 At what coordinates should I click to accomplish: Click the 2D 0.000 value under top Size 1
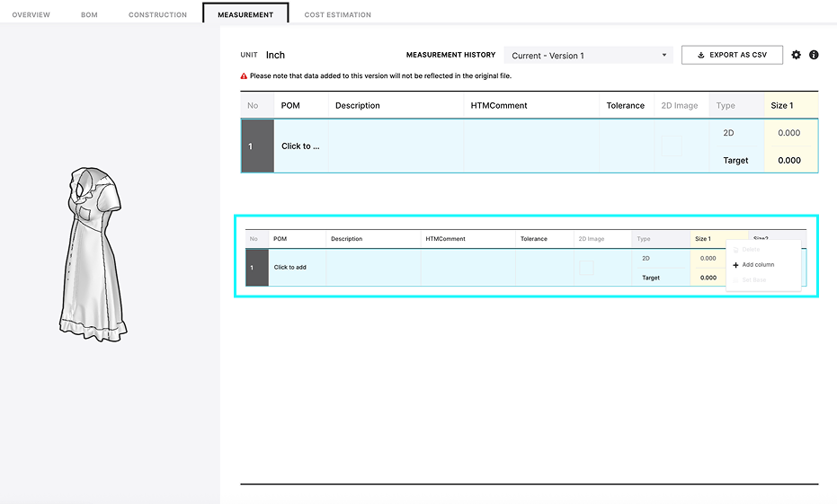click(x=789, y=133)
